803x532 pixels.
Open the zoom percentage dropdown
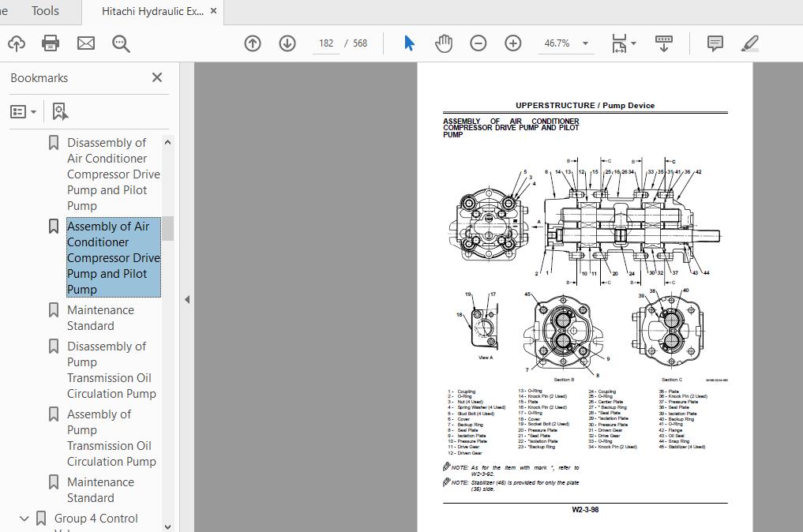click(x=584, y=43)
